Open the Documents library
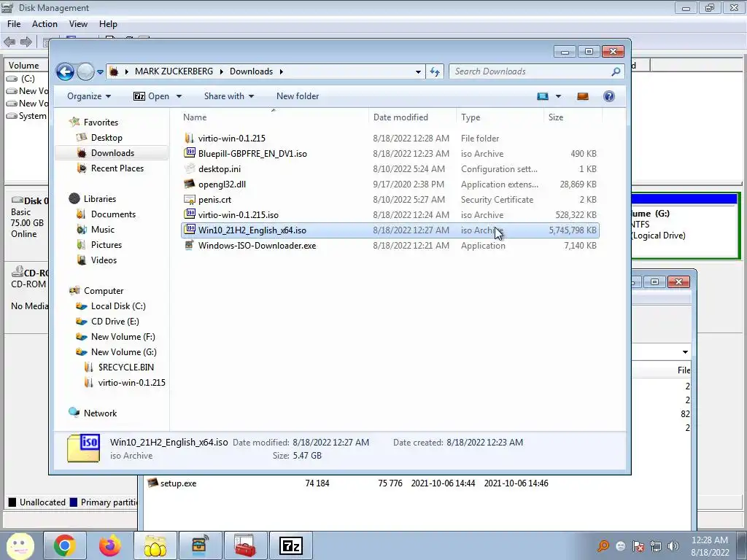The image size is (747, 560). (113, 214)
